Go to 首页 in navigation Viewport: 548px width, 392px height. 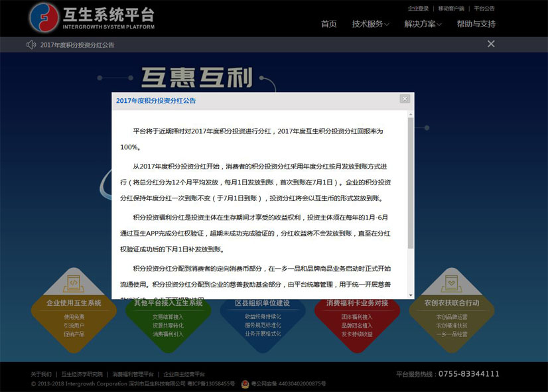tap(328, 24)
